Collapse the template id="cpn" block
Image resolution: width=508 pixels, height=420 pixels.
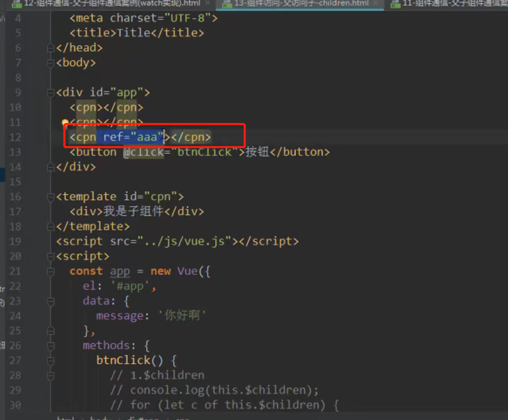pos(51,197)
